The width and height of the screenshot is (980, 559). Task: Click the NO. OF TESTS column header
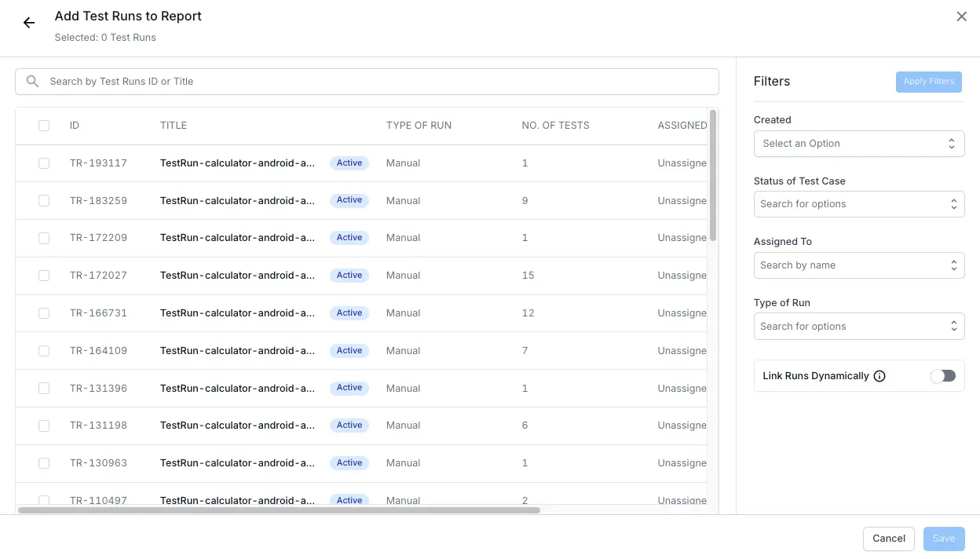(555, 126)
